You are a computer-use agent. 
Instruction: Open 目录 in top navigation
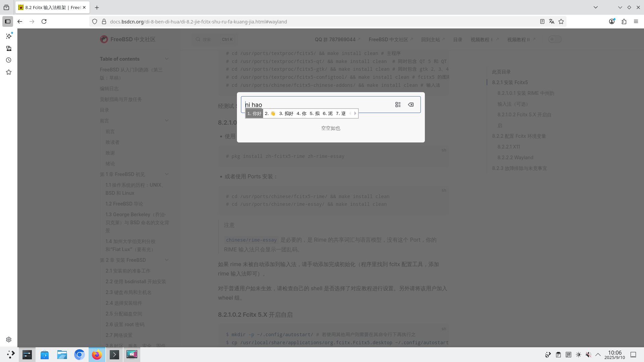[458, 40]
